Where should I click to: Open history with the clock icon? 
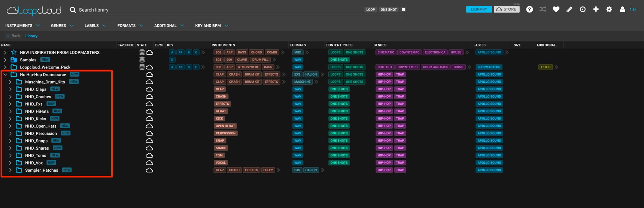coord(583,9)
